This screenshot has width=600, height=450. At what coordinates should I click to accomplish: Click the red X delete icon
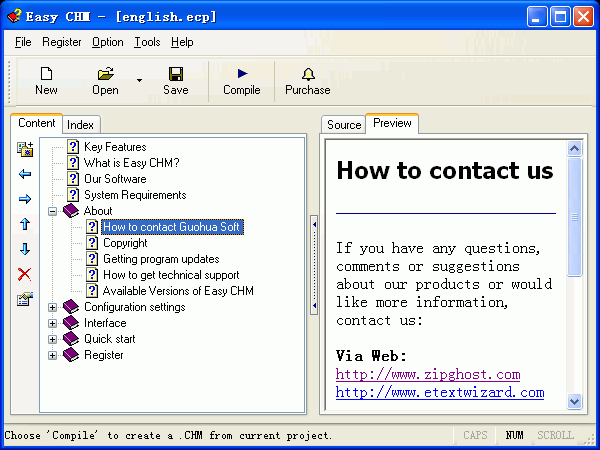pyautogui.click(x=25, y=274)
